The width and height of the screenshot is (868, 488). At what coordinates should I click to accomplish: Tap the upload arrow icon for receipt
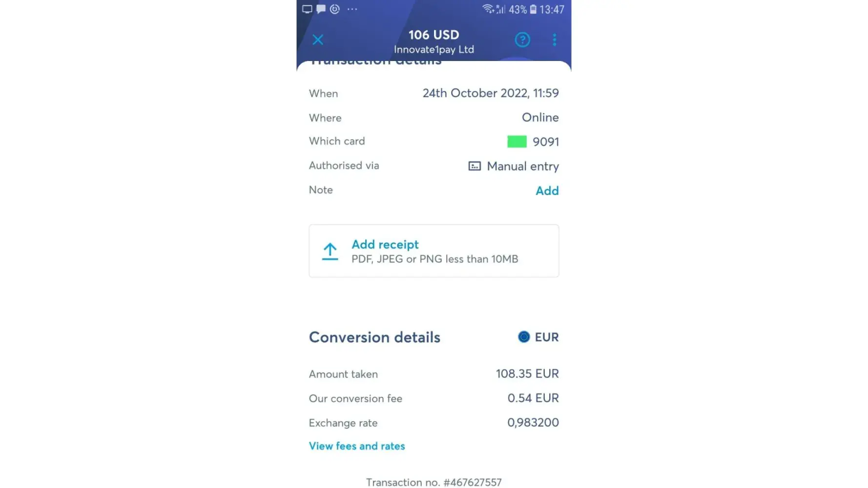(x=330, y=251)
